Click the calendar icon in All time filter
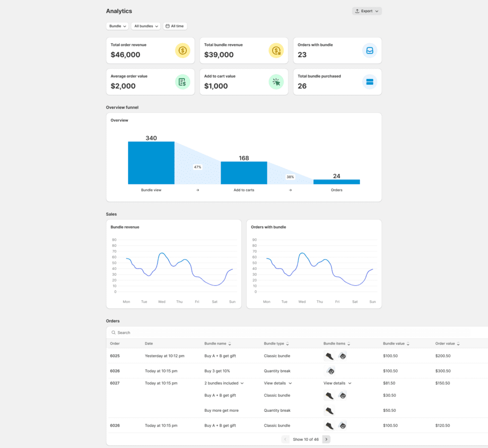Image resolution: width=488 pixels, height=448 pixels. [167, 26]
